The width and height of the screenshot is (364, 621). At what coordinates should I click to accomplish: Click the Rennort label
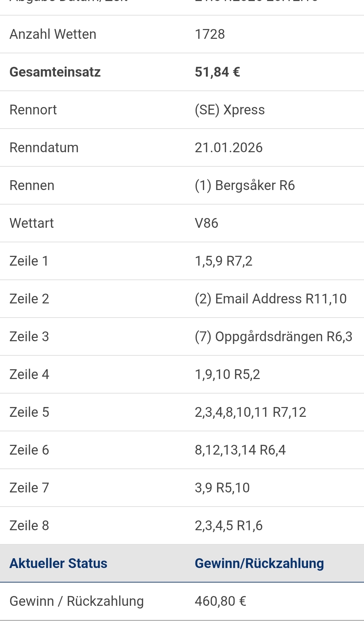tap(33, 110)
